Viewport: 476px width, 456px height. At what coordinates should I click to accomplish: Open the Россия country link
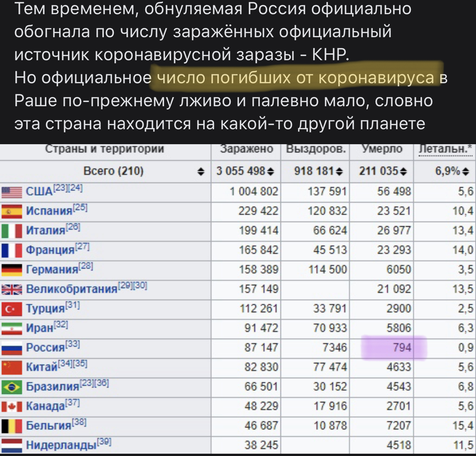(45, 348)
